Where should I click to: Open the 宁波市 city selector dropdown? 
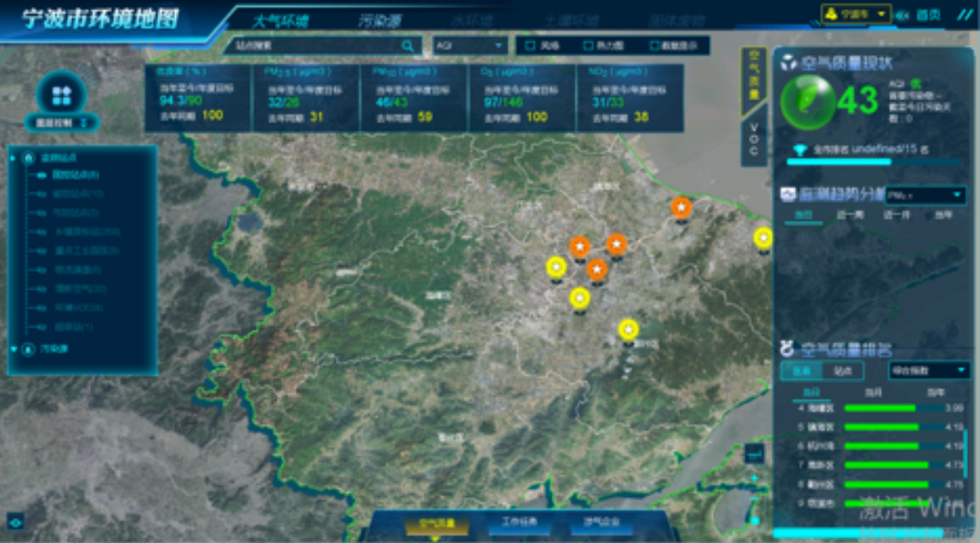pos(855,14)
